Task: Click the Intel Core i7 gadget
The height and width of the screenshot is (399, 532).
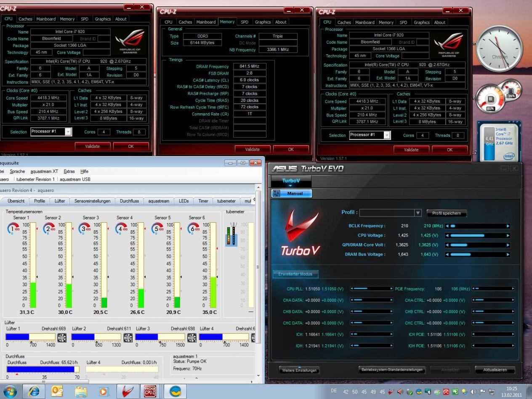Action: (x=499, y=141)
